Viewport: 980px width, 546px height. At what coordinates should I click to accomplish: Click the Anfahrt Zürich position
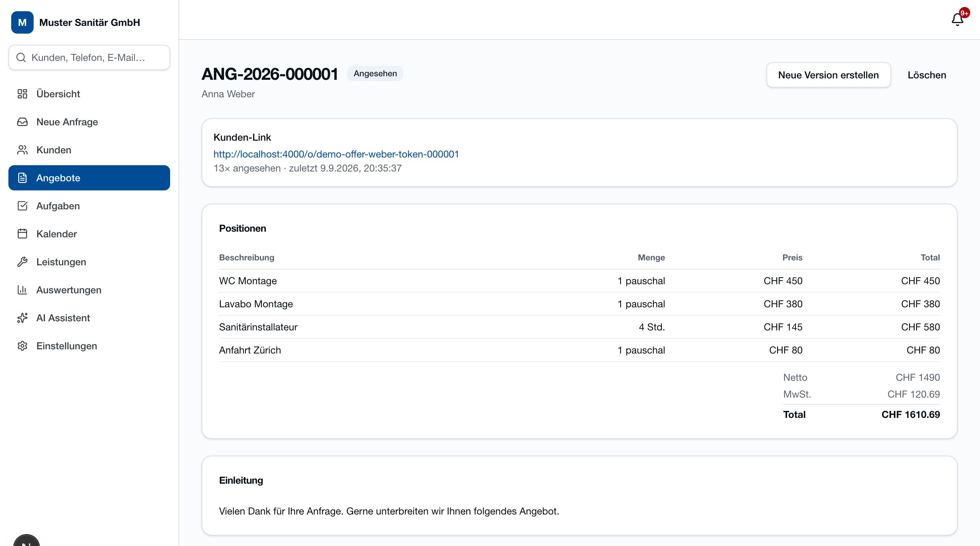(x=250, y=350)
